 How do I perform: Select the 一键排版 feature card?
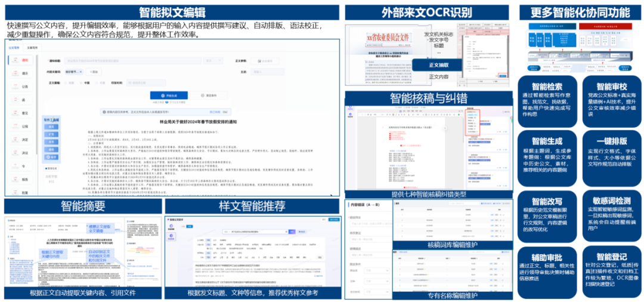tap(612, 158)
